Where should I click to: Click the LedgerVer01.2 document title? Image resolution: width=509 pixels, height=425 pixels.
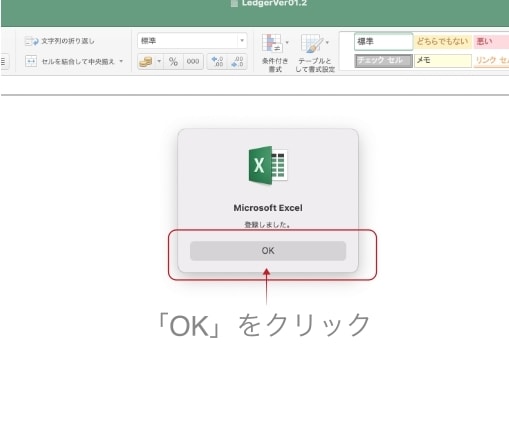pyautogui.click(x=274, y=3)
